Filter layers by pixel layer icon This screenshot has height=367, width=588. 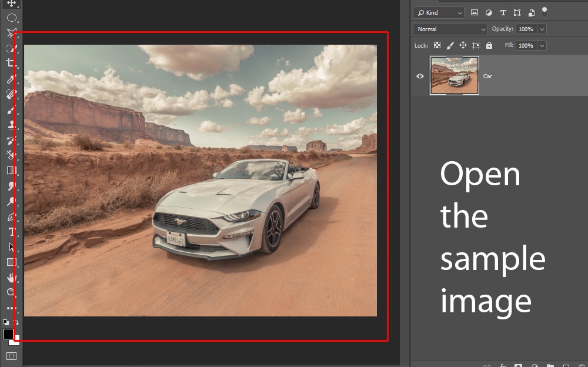475,12
